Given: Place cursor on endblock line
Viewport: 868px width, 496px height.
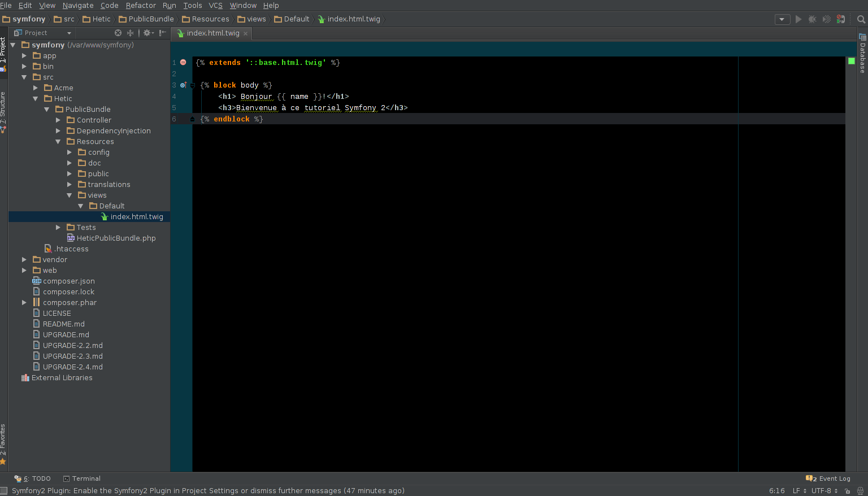Looking at the screenshot, I should [x=519, y=119].
